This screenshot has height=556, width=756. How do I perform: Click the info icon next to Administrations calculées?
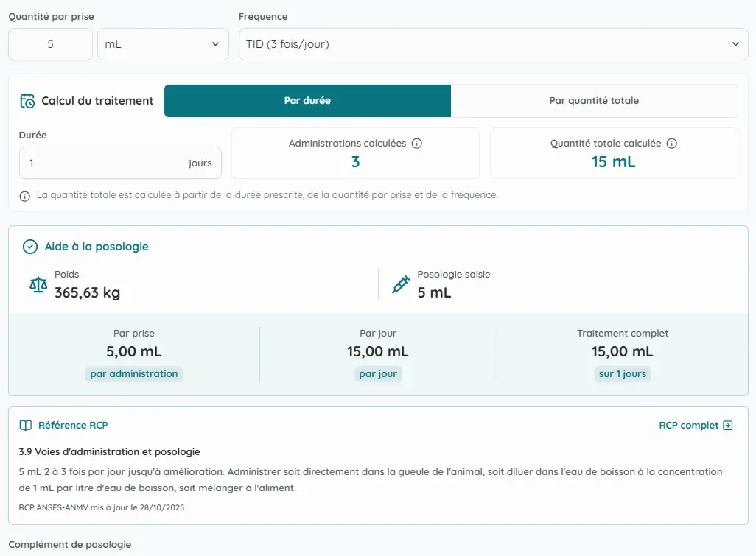[417, 143]
